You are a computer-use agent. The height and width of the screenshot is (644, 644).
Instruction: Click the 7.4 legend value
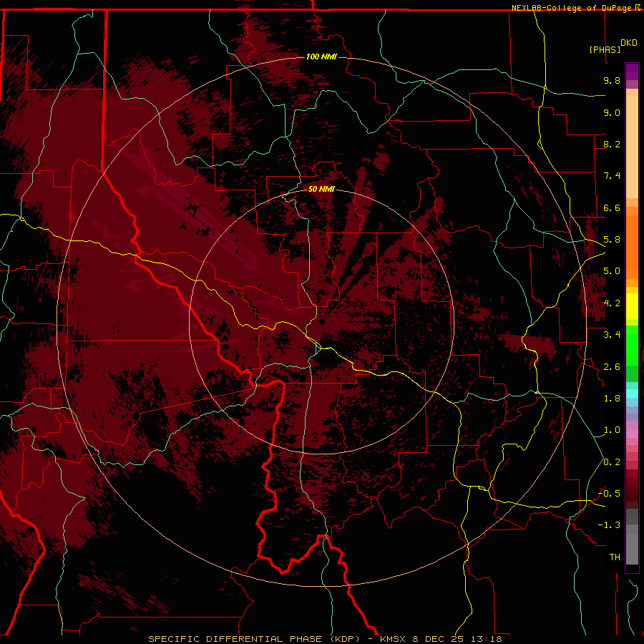[612, 176]
